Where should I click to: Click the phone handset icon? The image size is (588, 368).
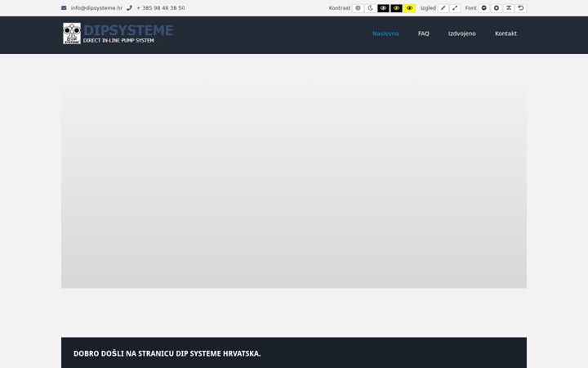pos(129,8)
